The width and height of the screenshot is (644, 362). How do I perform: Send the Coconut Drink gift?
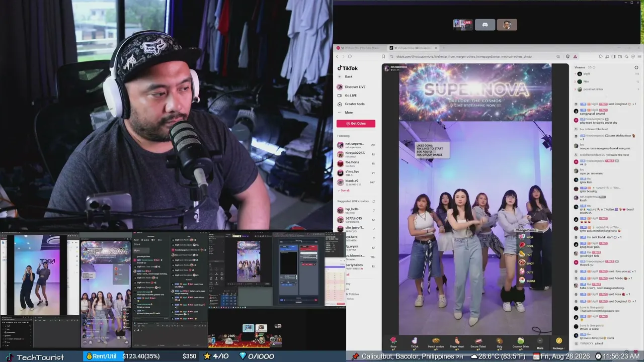coord(520,342)
